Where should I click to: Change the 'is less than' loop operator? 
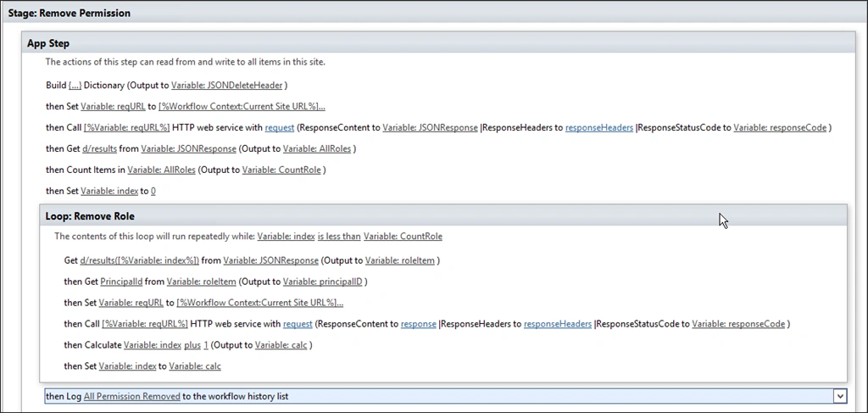click(339, 237)
